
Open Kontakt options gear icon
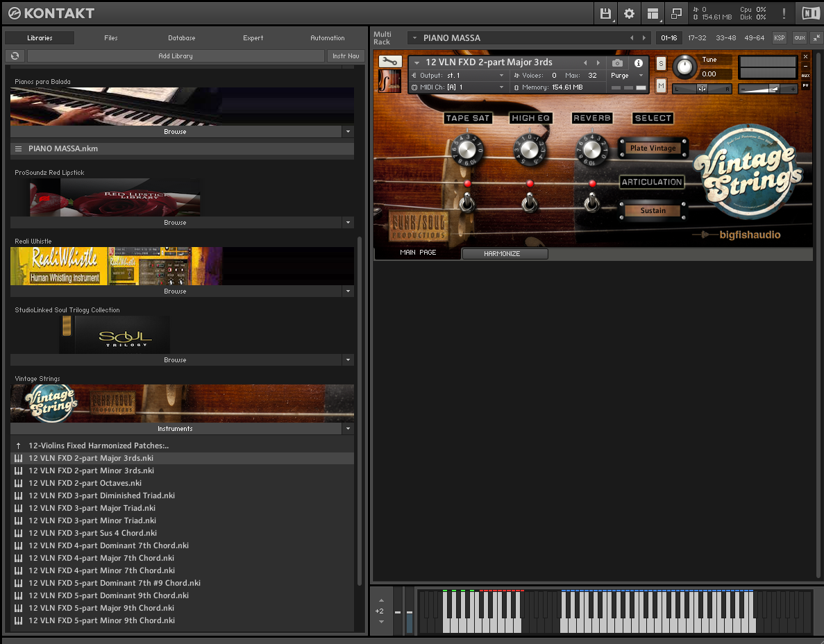click(629, 14)
